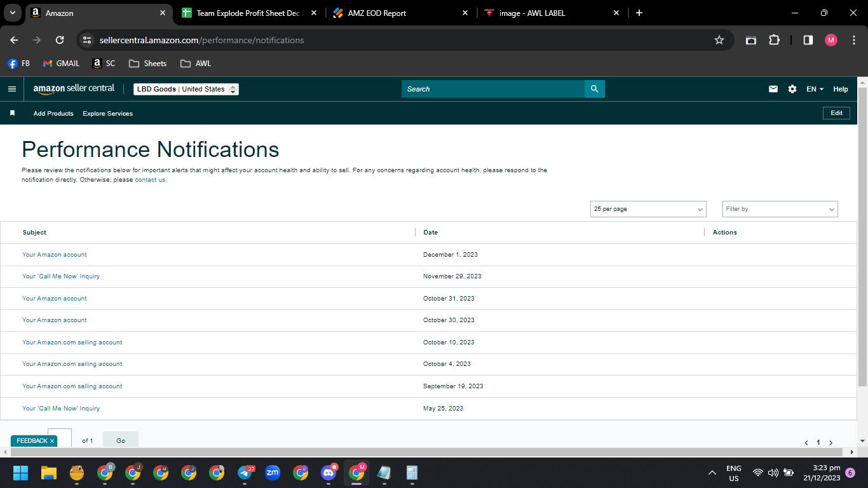868x488 pixels.
Task: Open October 10 Amazon.com selling account notification
Action: click(x=72, y=342)
